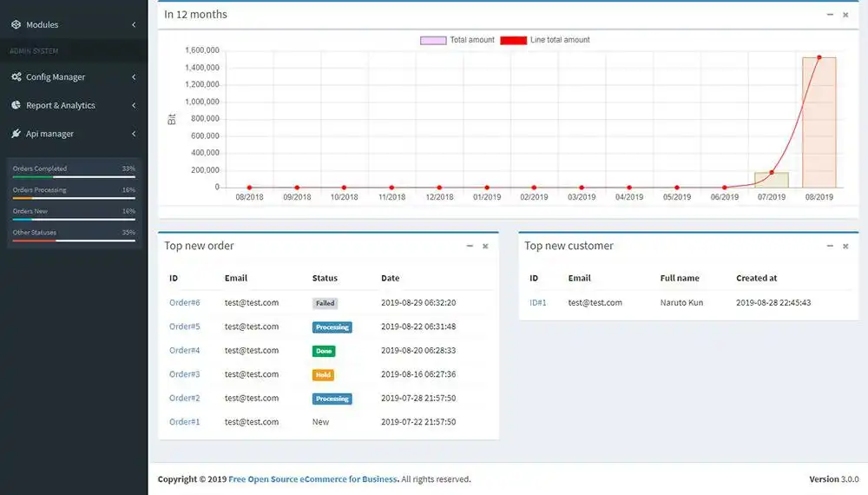
Task: Open the Order#5 link
Action: tap(184, 327)
